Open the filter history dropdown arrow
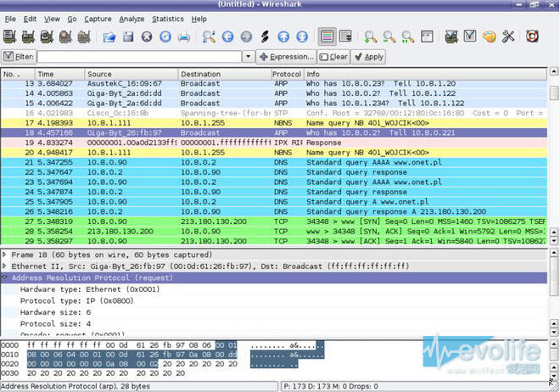The image size is (560, 392). point(249,57)
